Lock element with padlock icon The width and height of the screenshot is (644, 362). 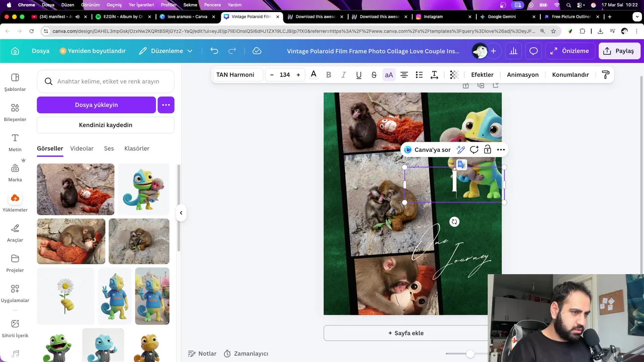pos(488,150)
